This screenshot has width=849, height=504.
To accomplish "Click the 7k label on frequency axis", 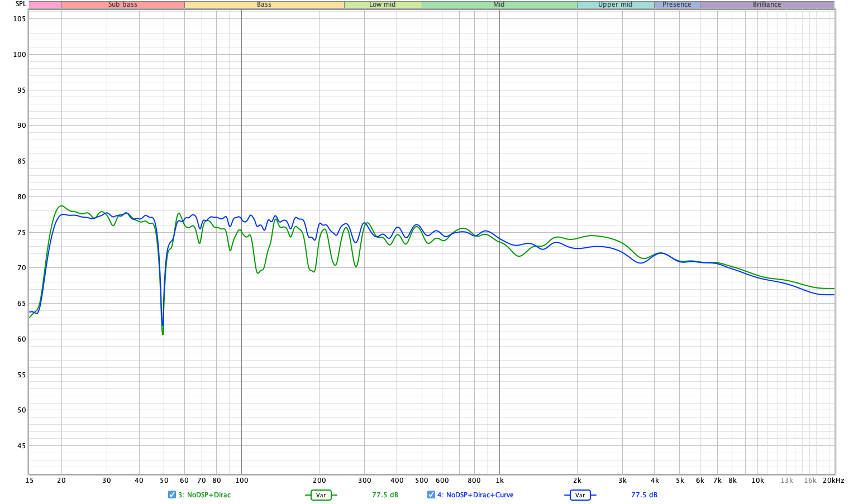I will coord(717,481).
